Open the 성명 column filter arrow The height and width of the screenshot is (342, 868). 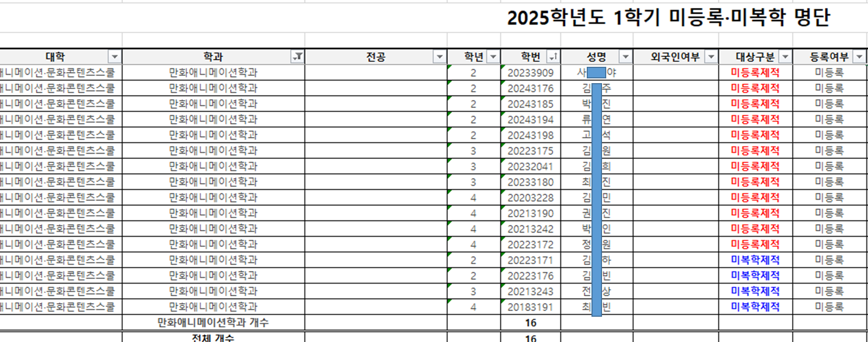[x=625, y=57]
